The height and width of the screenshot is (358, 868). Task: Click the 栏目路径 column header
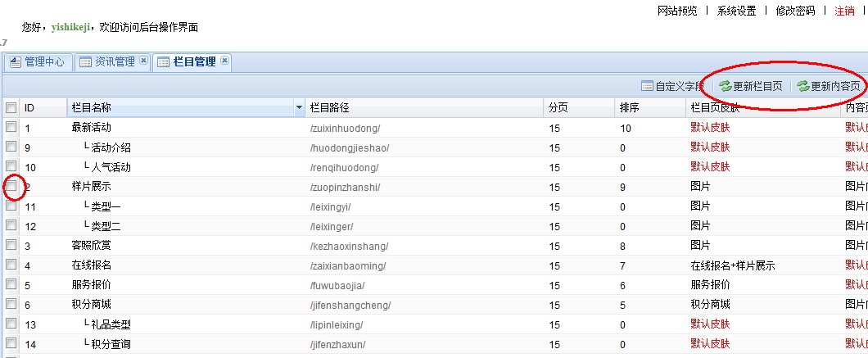click(329, 108)
